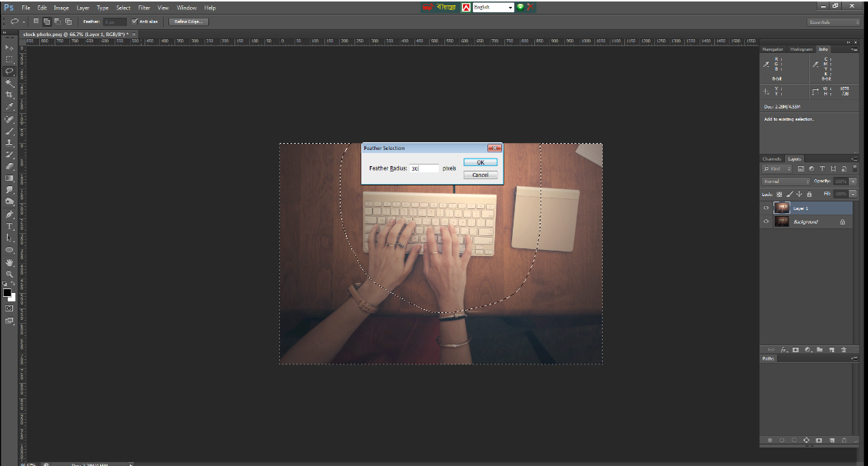Click the foreground color swatch
This screenshot has height=466, width=868.
click(x=6, y=293)
